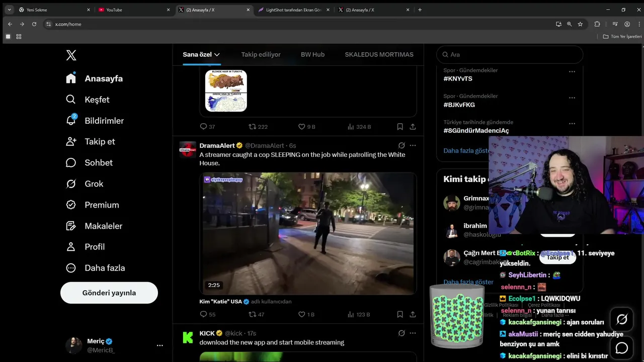Click Daha fazla göster under trends
The height and width of the screenshot is (362, 644).
(466, 150)
